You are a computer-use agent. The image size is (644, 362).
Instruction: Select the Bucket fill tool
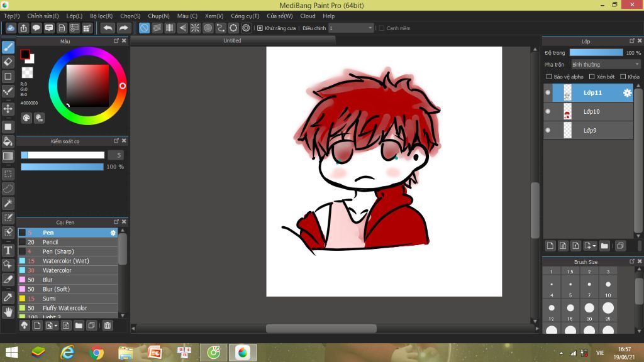[x=8, y=141]
